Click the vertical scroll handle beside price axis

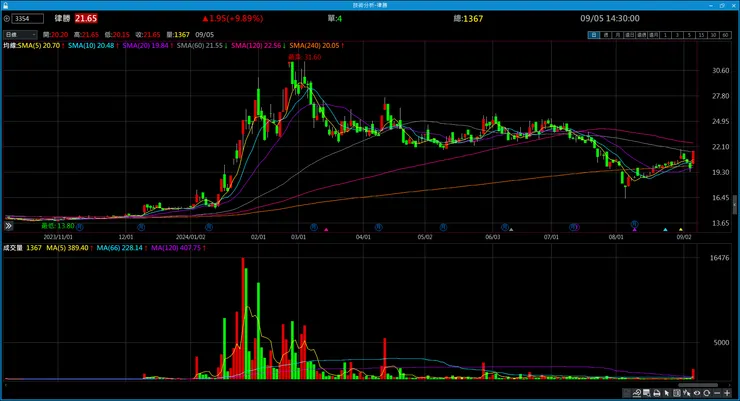click(734, 205)
